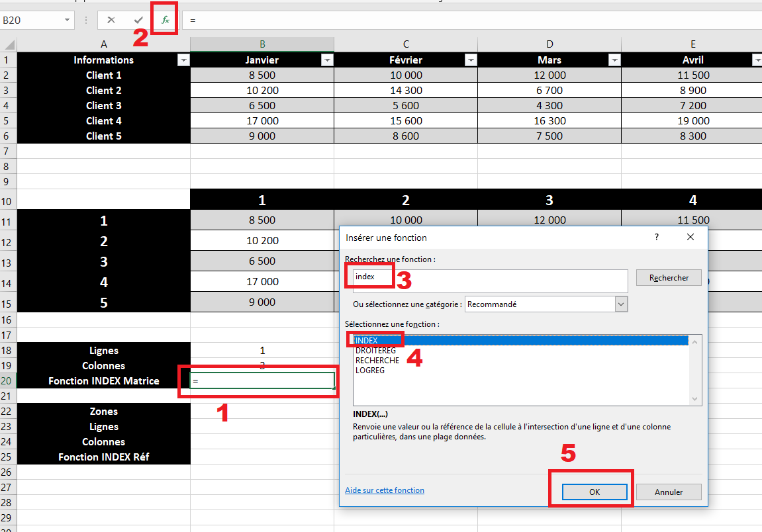The width and height of the screenshot is (762, 532).
Task: Select column D header
Action: [549, 44]
